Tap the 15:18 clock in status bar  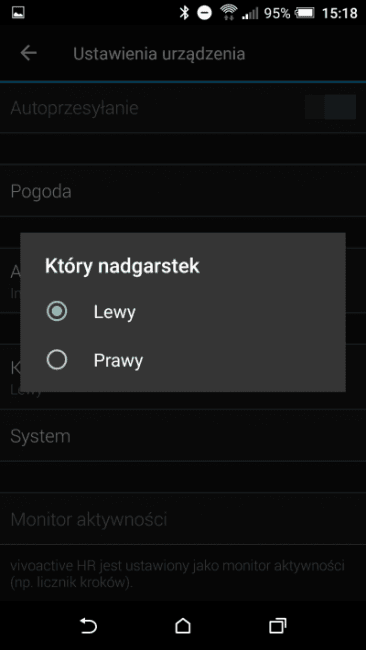[x=339, y=13]
